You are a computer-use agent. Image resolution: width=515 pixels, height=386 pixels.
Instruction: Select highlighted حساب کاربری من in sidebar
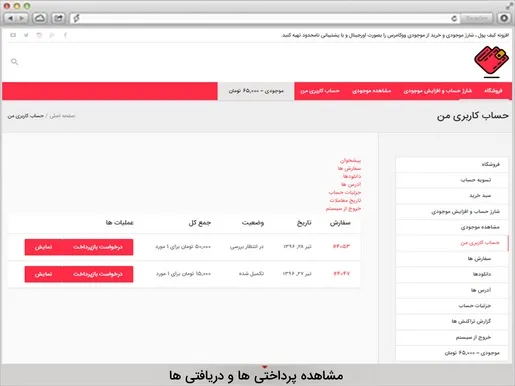click(452, 243)
